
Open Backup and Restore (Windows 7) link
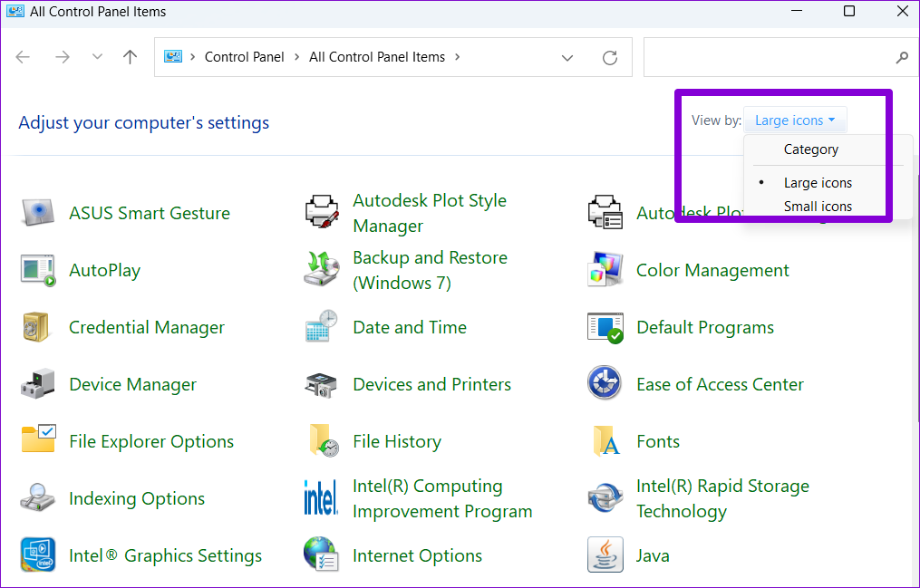[430, 270]
